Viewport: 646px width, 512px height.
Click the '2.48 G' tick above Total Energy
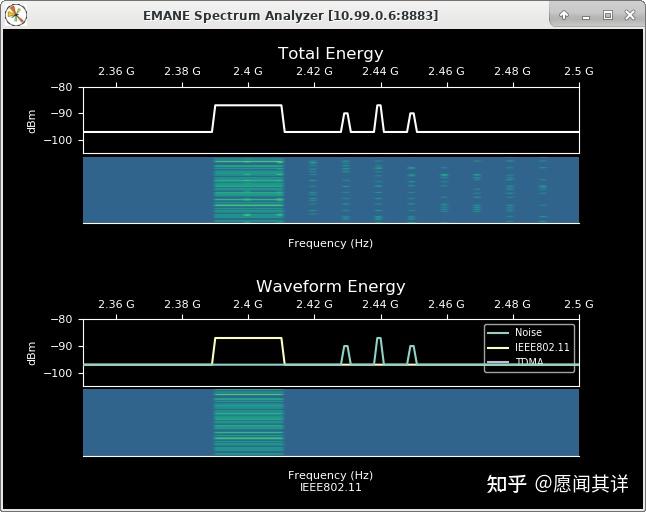512,71
